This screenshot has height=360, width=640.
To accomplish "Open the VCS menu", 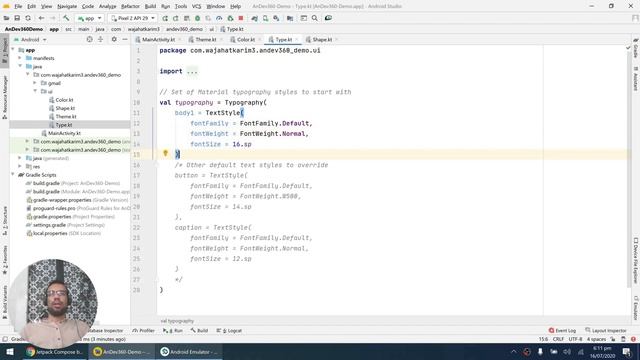I will pyautogui.click(x=196, y=6).
